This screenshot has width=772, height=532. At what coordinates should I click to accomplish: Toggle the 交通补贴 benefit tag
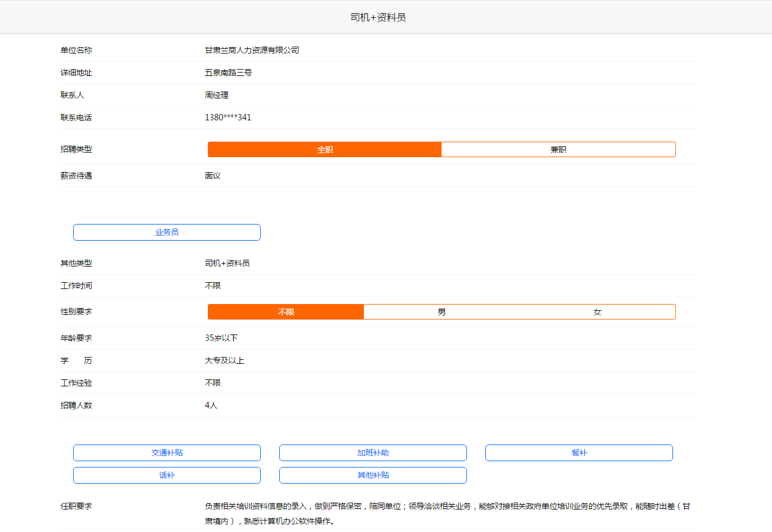pos(167,453)
